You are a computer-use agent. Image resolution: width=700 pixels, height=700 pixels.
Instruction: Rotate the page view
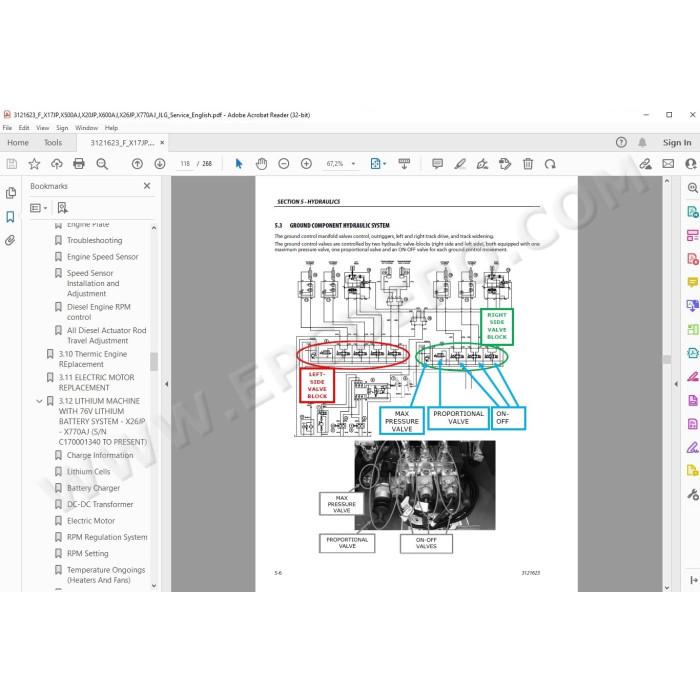[x=550, y=164]
